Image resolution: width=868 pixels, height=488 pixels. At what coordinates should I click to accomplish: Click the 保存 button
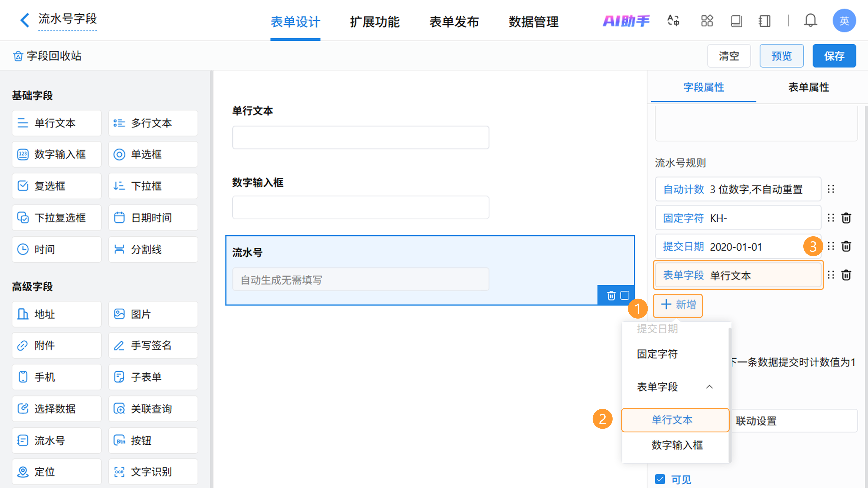click(834, 56)
